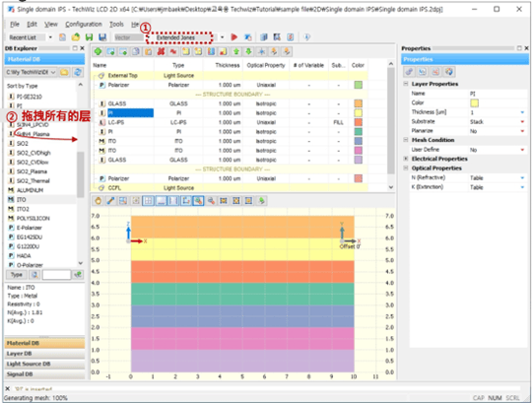The image size is (532, 403).
Task: Open the Planarize No dropdown arrow
Action: pyautogui.click(x=522, y=131)
